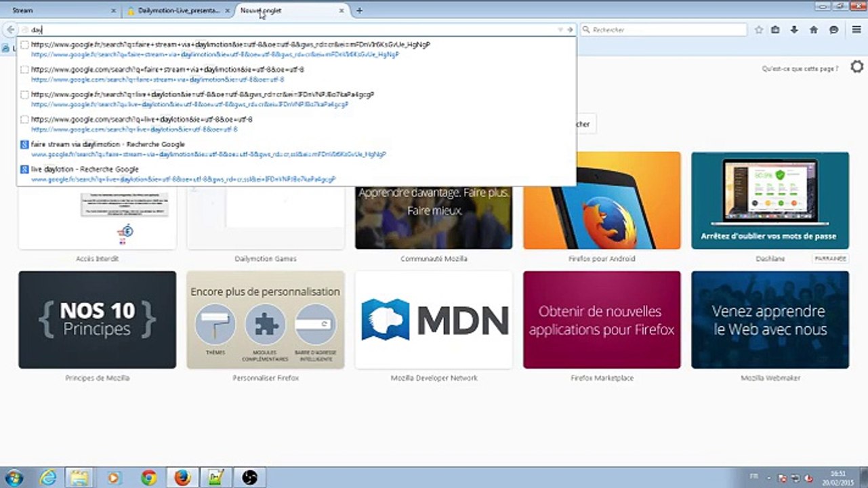Viewport: 868px width, 488px height.
Task: Select google.fr live+daylotion URL suggestion
Action: (296, 100)
